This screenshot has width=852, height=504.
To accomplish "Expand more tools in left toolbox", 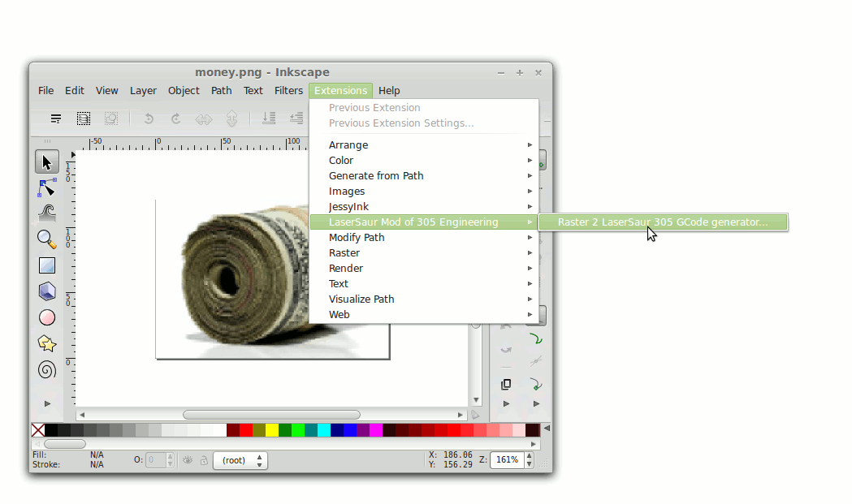I will click(x=47, y=403).
